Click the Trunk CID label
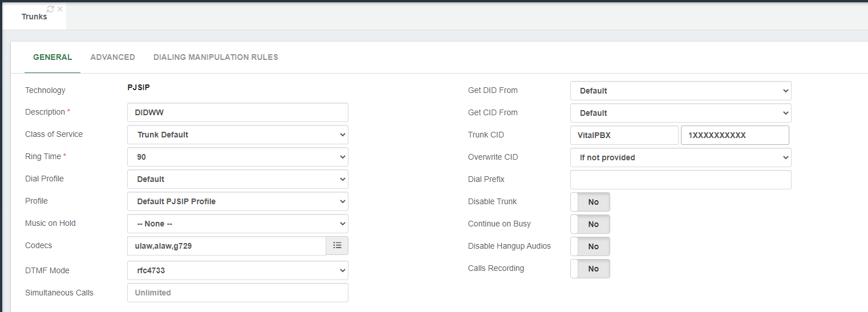The height and width of the screenshot is (312, 868). (x=486, y=135)
